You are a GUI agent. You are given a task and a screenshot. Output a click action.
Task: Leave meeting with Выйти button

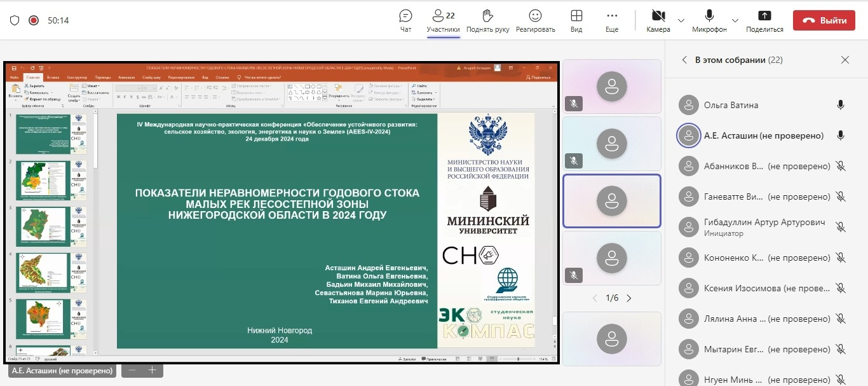coord(824,20)
